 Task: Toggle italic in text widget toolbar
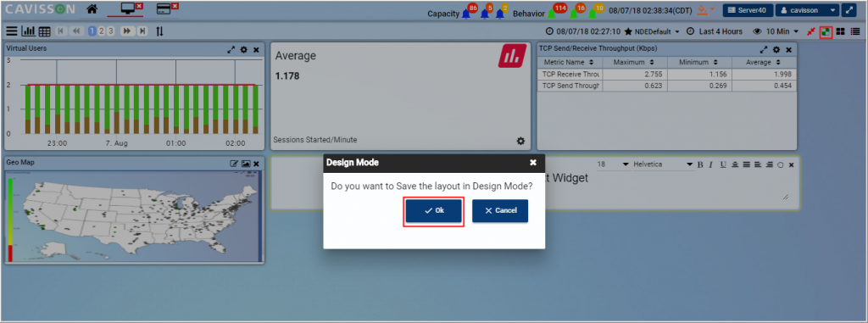pos(711,165)
